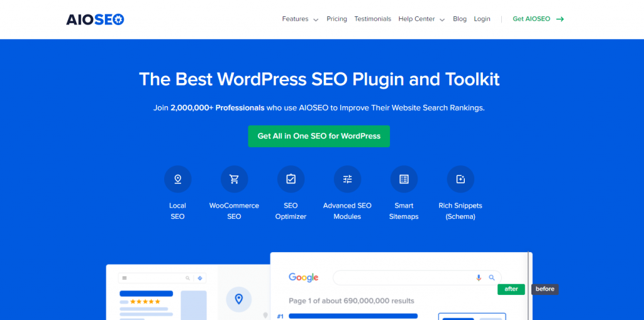Open the SEO Optimizer clipboard icon
644x320 pixels.
pyautogui.click(x=291, y=179)
